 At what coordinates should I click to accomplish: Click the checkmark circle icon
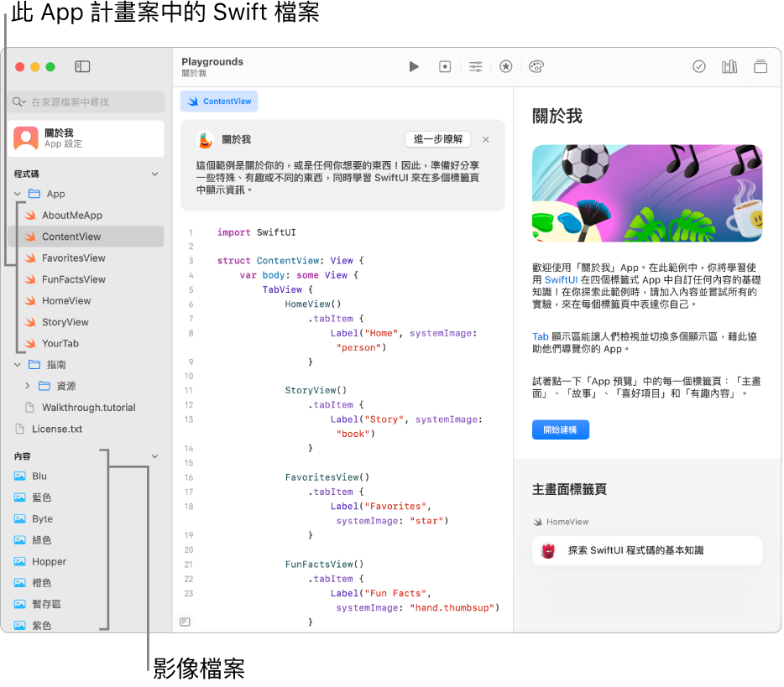(698, 66)
